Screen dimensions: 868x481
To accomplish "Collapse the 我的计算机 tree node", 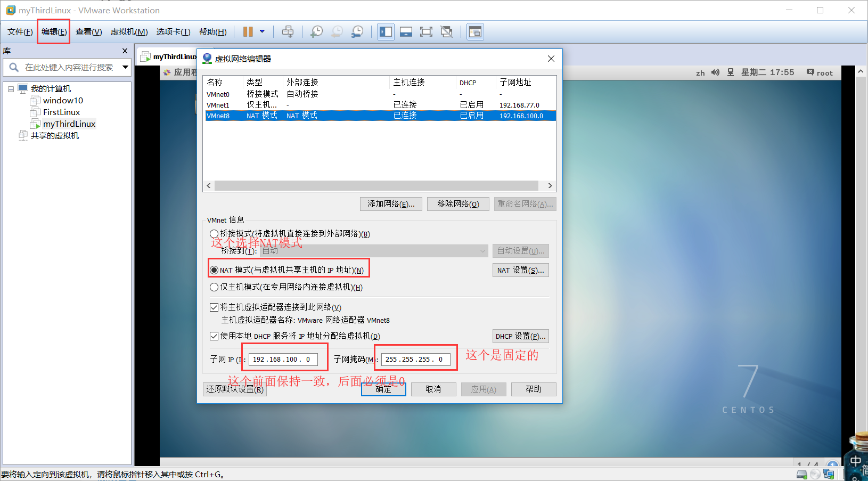I will [x=11, y=89].
